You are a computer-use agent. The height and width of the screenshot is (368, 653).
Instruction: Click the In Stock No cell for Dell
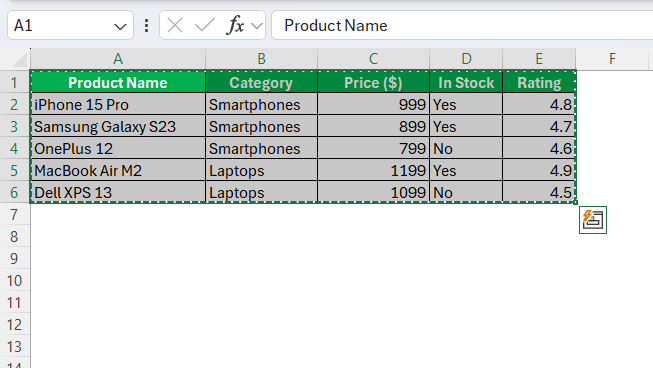point(466,192)
